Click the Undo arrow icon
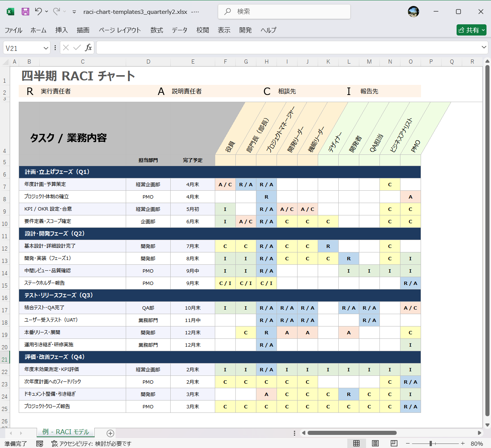Image resolution: width=491 pixels, height=448 pixels. 38,12
